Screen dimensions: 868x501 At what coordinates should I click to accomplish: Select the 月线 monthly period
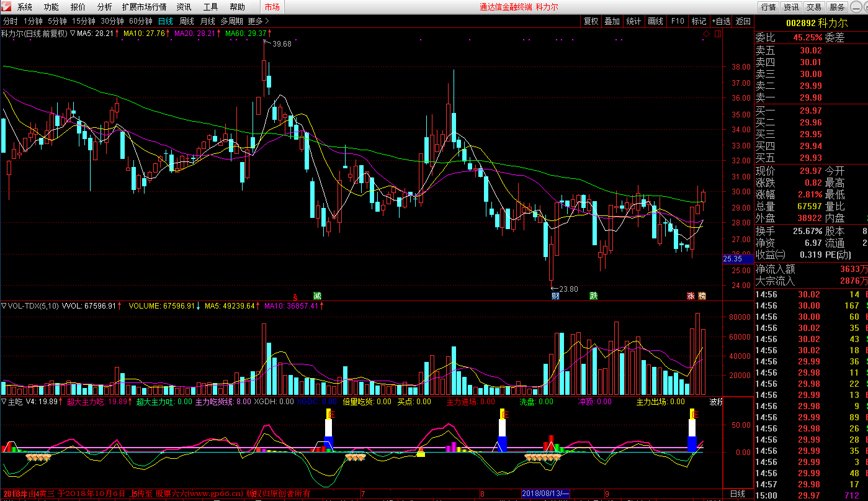click(x=208, y=21)
